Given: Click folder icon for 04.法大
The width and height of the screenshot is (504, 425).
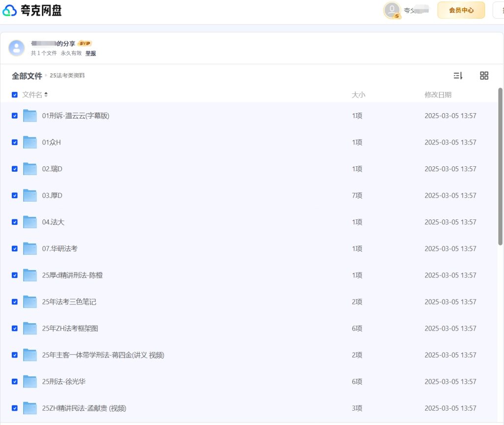Looking at the screenshot, I should click(30, 222).
